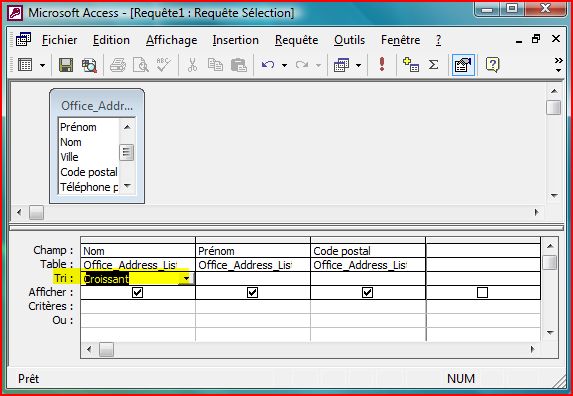Select Téléphone field in the field list
Viewport: 573px width, 396px height.
click(88, 187)
